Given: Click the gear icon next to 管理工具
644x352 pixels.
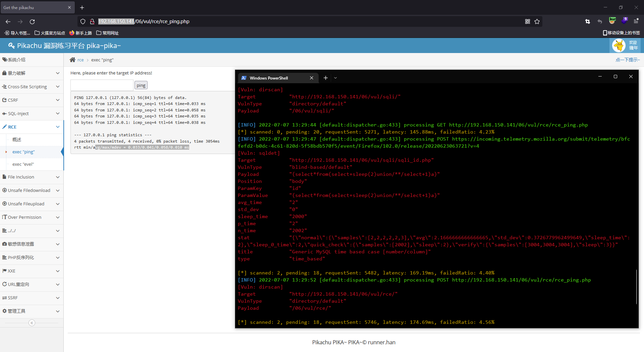Looking at the screenshot, I should click(x=4, y=311).
